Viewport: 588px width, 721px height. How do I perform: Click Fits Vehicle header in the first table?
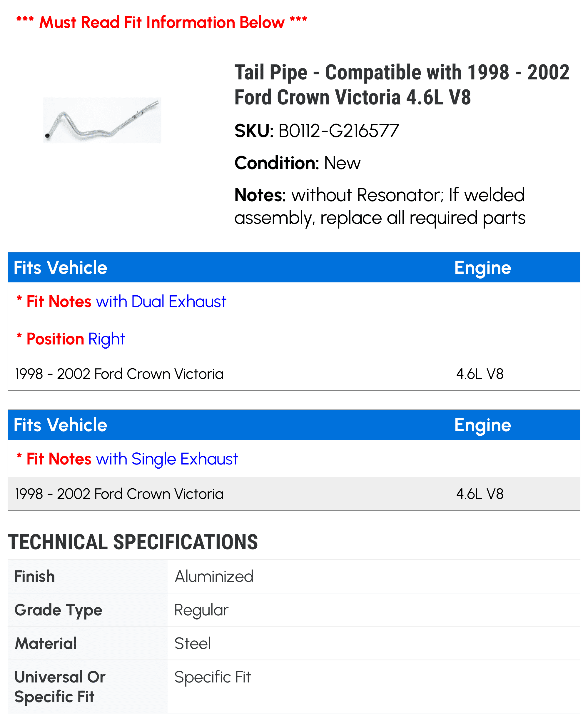pos(60,268)
